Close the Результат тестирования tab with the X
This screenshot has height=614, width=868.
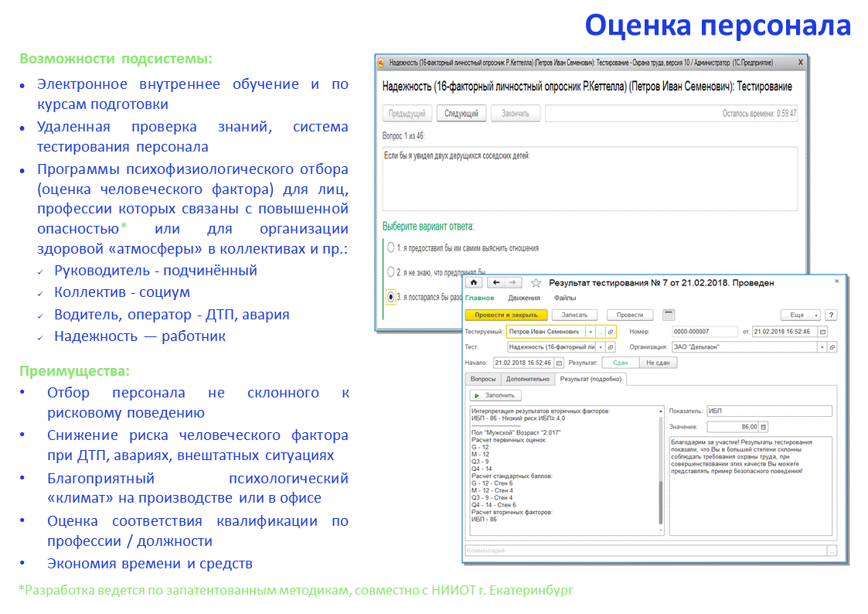click(837, 281)
